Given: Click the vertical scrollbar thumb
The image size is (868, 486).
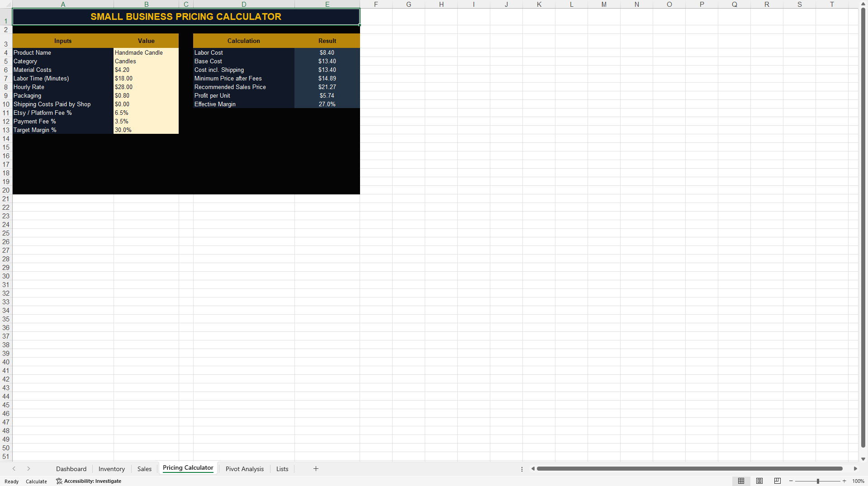Looking at the screenshot, I should pyautogui.click(x=863, y=227).
